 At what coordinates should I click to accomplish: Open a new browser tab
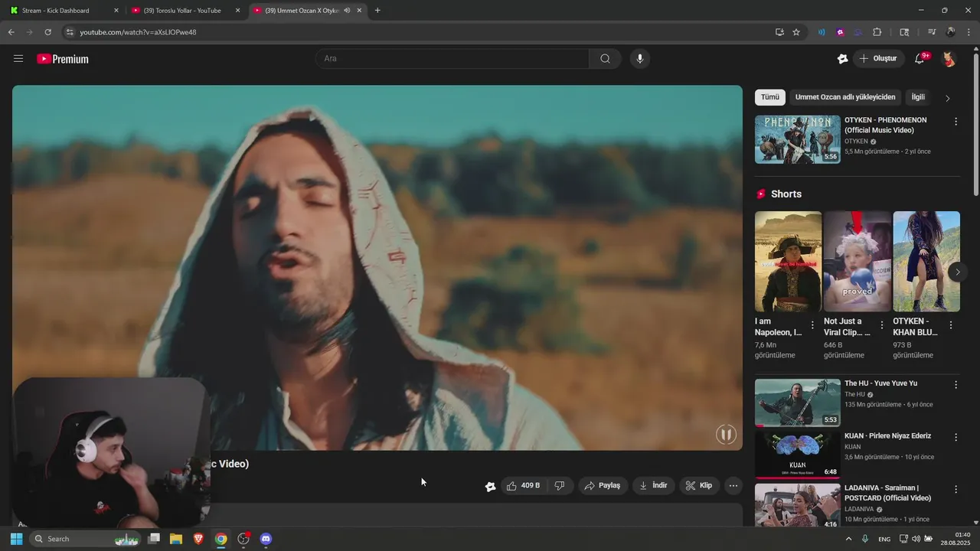pyautogui.click(x=377, y=11)
